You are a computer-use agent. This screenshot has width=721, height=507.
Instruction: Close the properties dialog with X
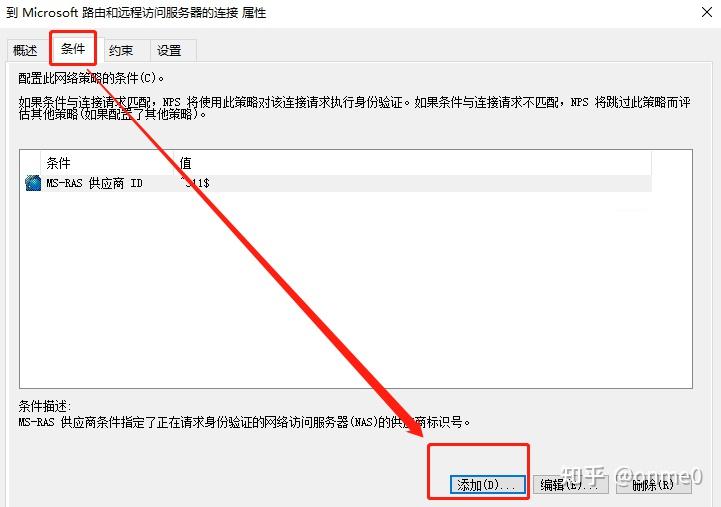tap(707, 12)
